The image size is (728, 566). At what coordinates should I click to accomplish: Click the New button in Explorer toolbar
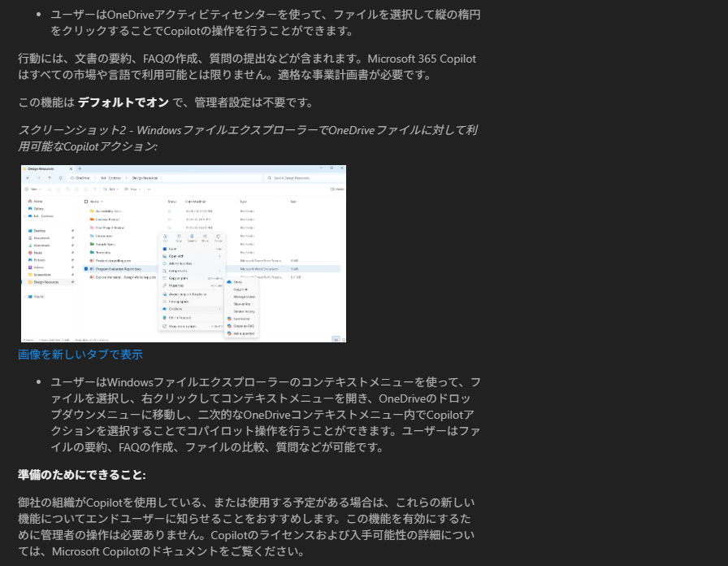pyautogui.click(x=31, y=189)
